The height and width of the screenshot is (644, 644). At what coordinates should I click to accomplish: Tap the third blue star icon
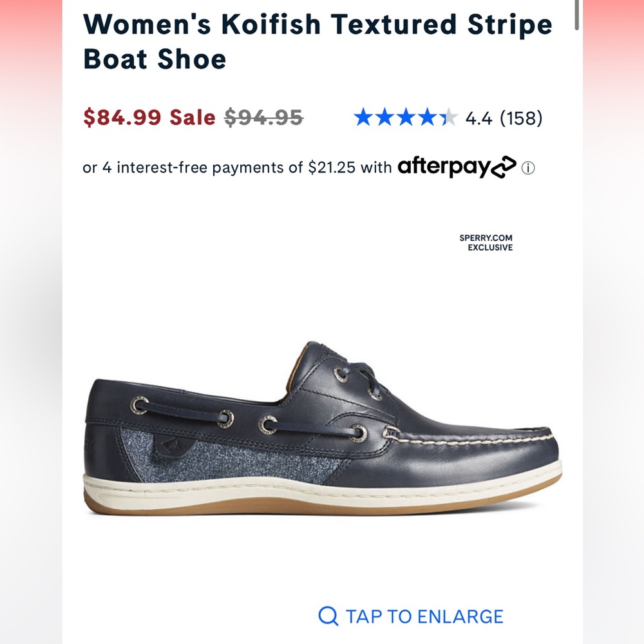pyautogui.click(x=406, y=118)
